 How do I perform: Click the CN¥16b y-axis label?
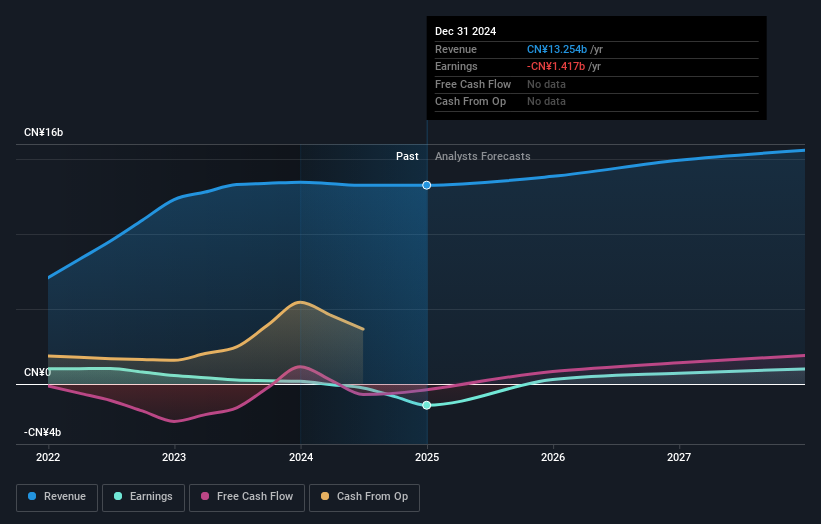(43, 132)
